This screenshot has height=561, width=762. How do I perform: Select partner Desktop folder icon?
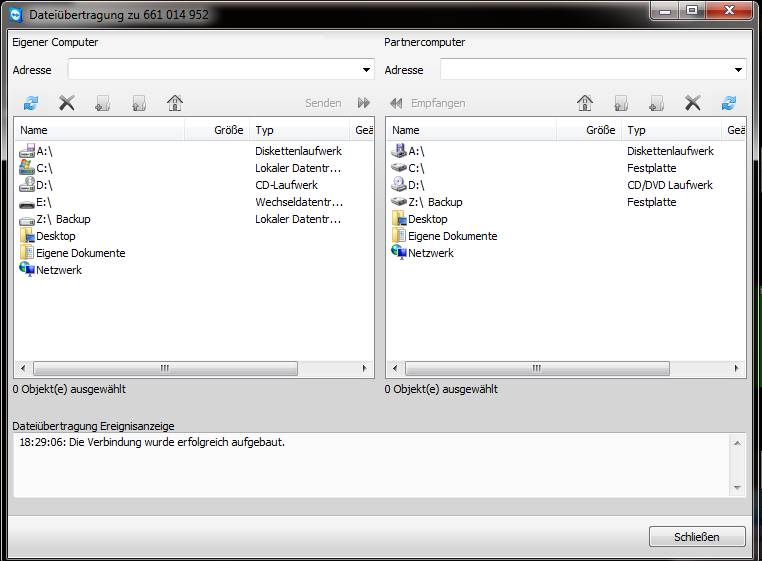(399, 218)
